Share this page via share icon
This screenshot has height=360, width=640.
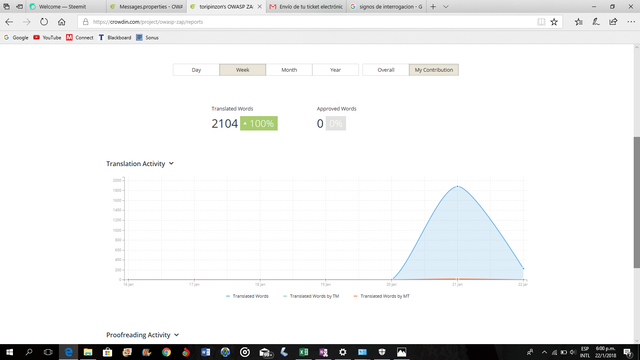tap(613, 22)
